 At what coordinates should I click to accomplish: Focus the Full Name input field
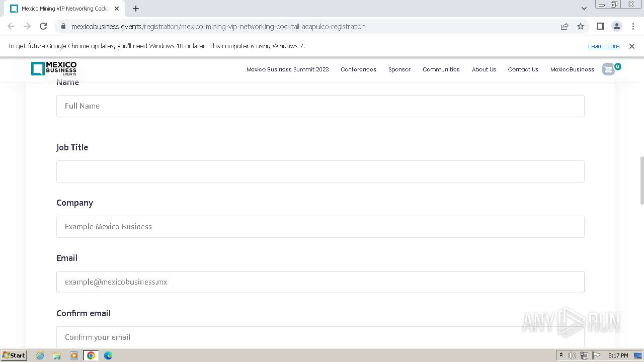320,106
